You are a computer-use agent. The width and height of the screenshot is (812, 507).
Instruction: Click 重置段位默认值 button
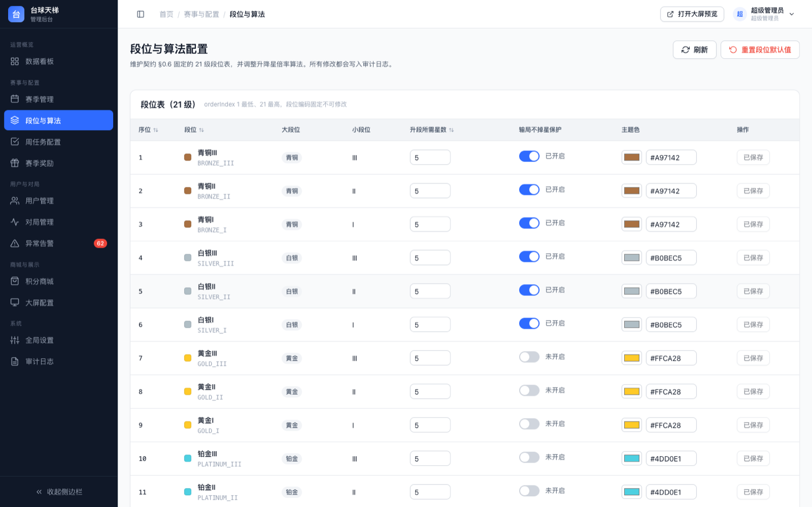[760, 50]
